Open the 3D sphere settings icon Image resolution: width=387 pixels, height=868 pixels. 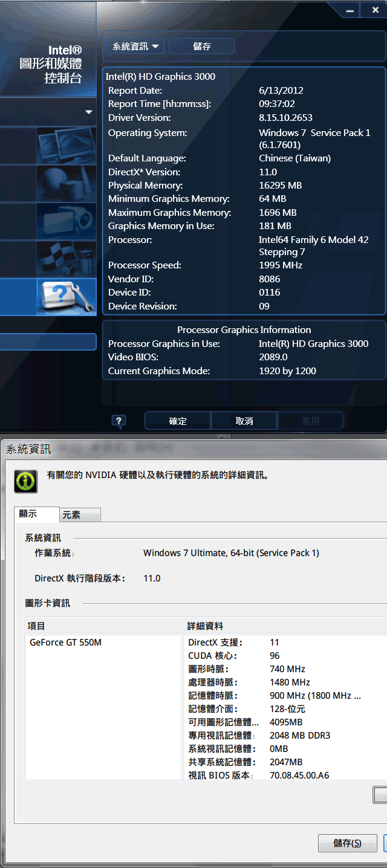coord(66,184)
